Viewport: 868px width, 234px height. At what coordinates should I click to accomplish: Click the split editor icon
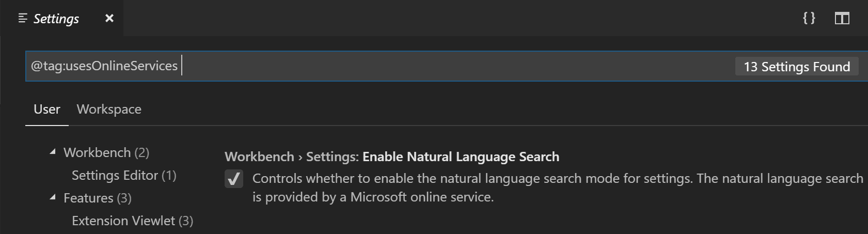[x=842, y=19]
